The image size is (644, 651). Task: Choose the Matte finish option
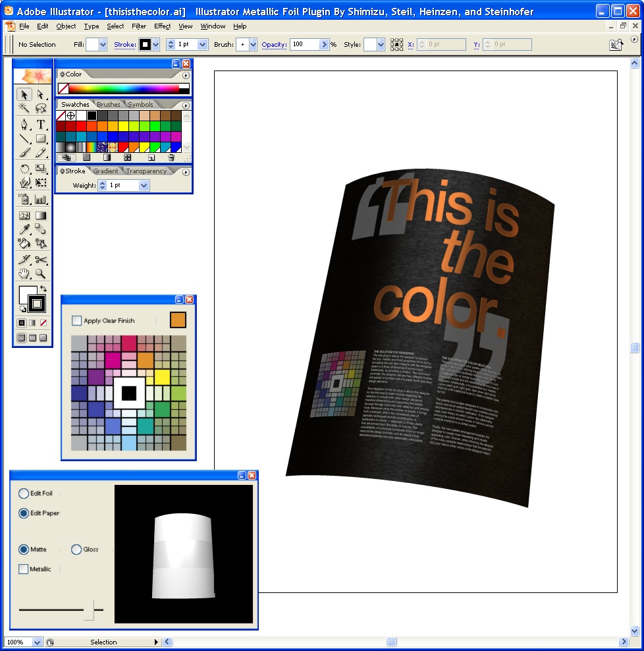point(24,550)
